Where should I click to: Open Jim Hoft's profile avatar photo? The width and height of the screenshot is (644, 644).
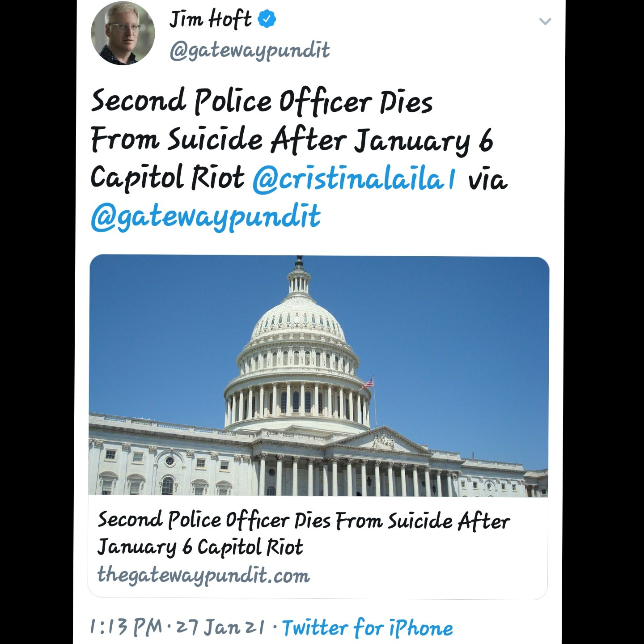pyautogui.click(x=123, y=34)
